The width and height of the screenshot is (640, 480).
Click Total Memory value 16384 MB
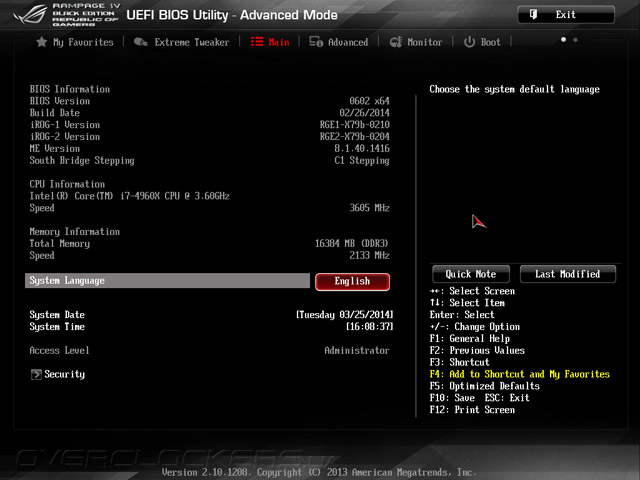point(351,243)
